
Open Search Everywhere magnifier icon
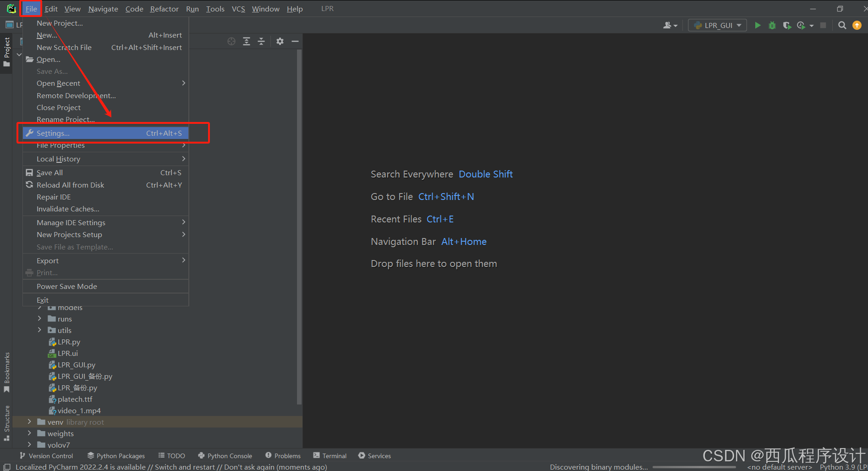842,25
